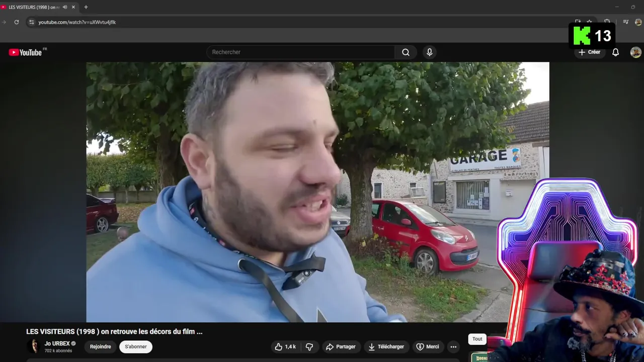This screenshot has height=362, width=644.
Task: Click the youtube.com address bar URL
Action: pyautogui.click(x=77, y=22)
